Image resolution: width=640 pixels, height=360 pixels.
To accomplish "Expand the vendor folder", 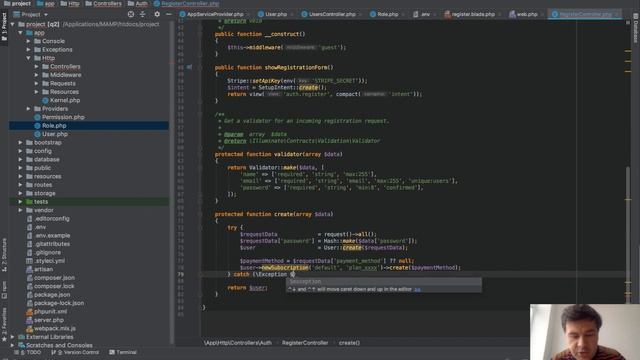I will pos(20,210).
